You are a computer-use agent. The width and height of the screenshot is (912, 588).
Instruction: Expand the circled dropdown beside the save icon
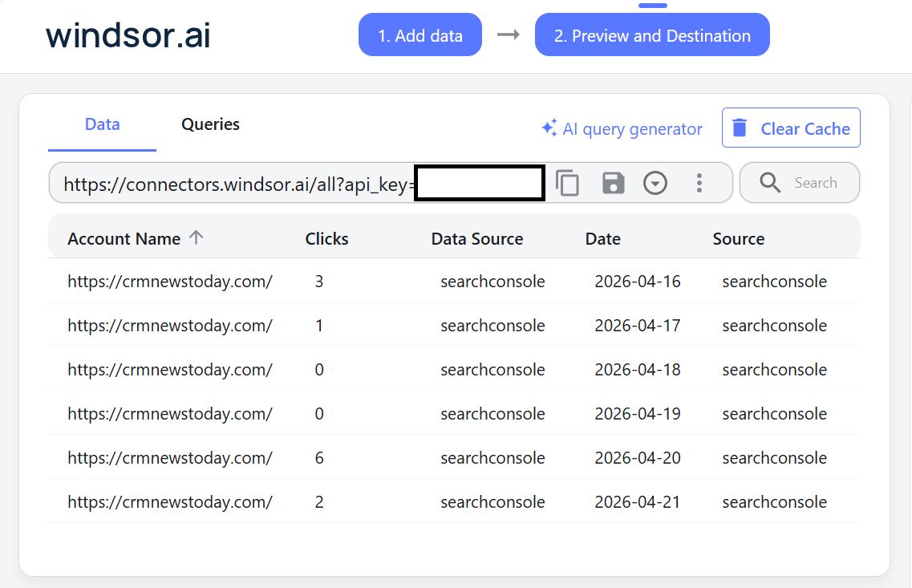click(x=655, y=183)
